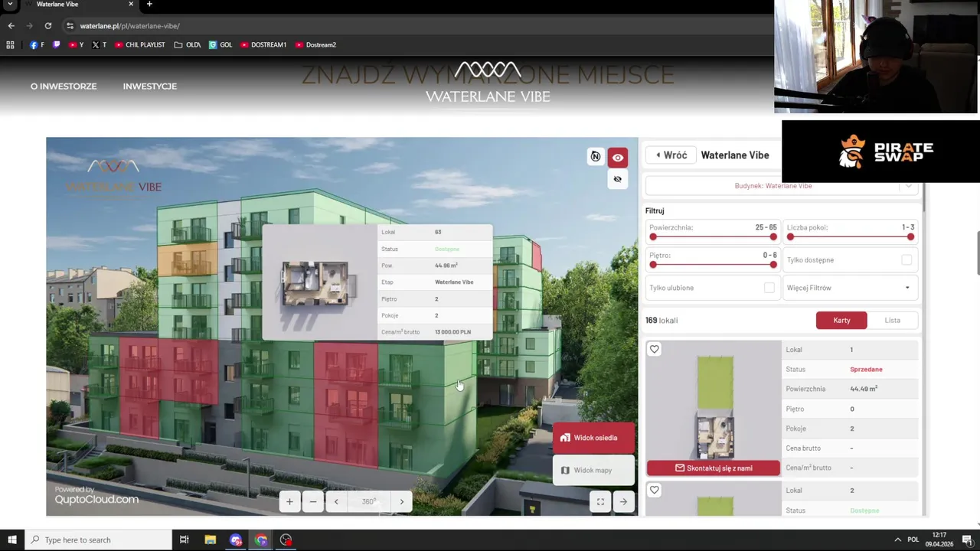Expand the Więcej Filtrów dropdown
Image resolution: width=980 pixels, height=551 pixels.
(850, 288)
